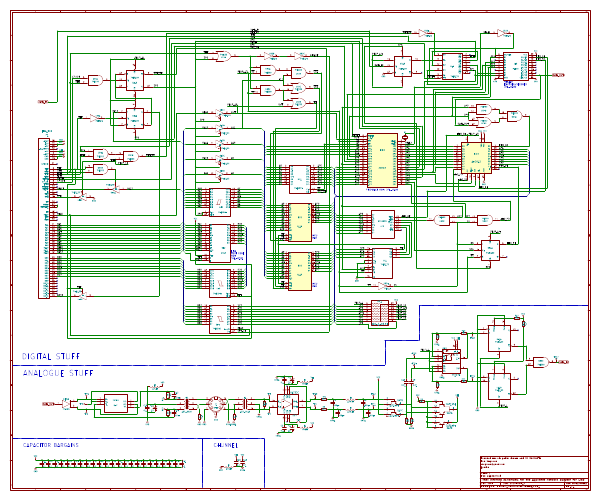Select the lower flip-flop in the top-left

pyautogui.click(x=132, y=119)
